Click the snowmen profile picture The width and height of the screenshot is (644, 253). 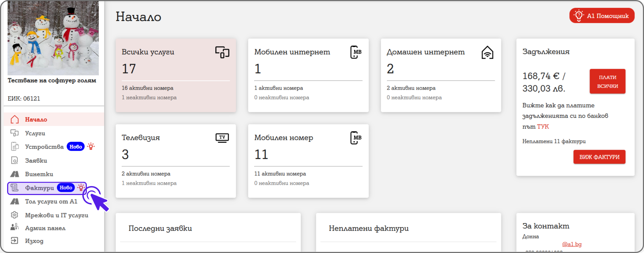pyautogui.click(x=53, y=38)
